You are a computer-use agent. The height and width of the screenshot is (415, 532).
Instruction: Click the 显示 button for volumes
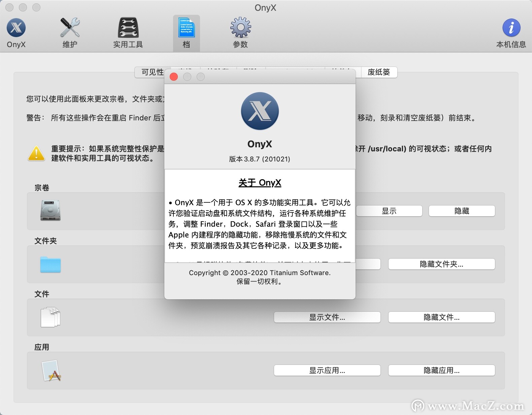pos(389,211)
